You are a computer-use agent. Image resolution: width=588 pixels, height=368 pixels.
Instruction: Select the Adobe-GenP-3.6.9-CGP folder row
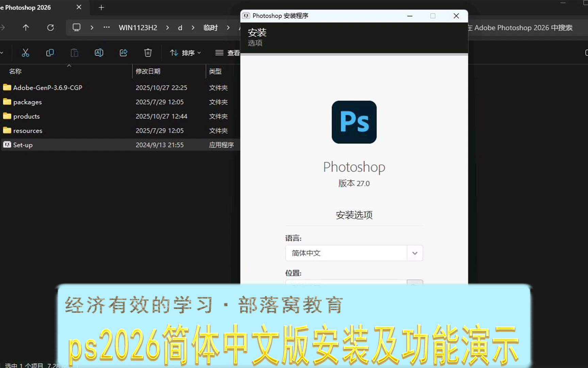coord(120,88)
